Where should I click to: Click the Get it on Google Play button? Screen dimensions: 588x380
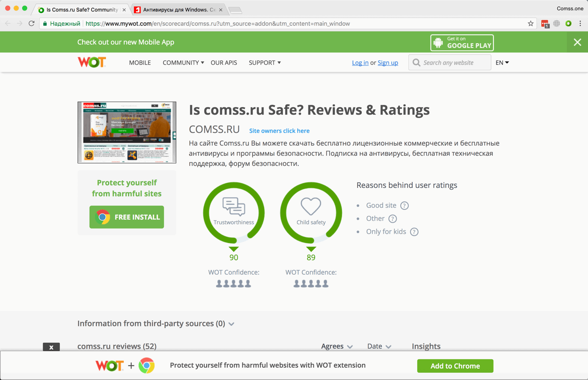462,43
